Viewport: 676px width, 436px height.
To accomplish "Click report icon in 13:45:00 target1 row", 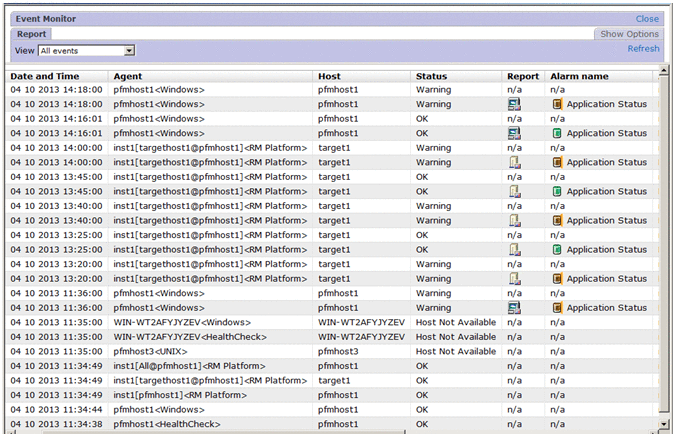I will pos(514,191).
